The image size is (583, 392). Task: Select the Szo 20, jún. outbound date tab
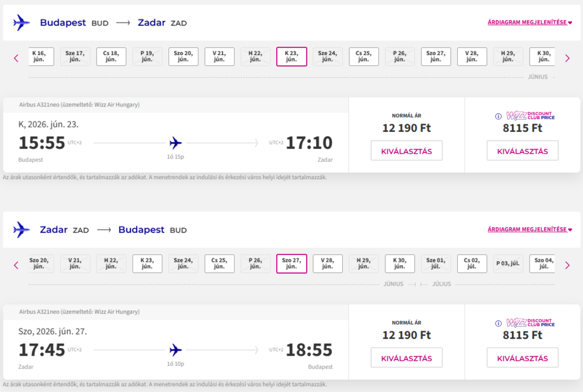click(x=183, y=56)
